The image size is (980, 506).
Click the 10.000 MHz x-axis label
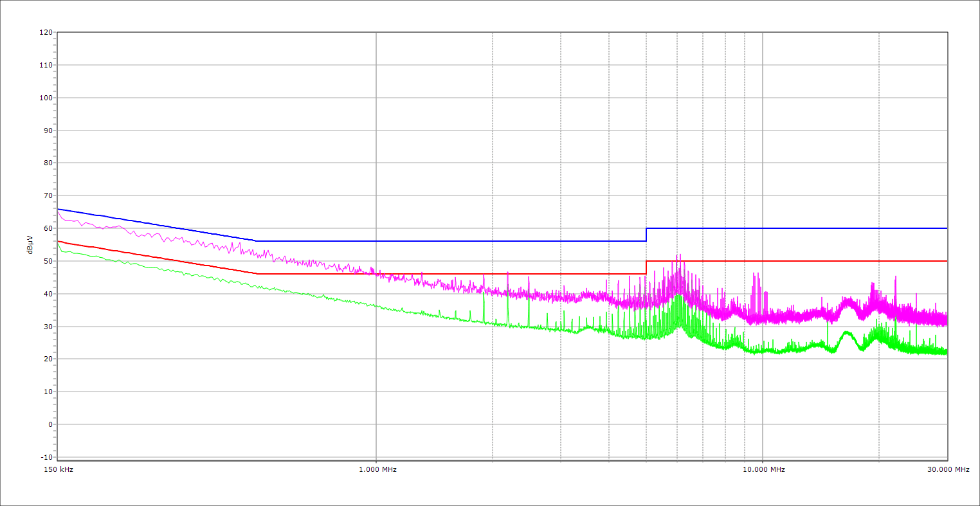[763, 469]
